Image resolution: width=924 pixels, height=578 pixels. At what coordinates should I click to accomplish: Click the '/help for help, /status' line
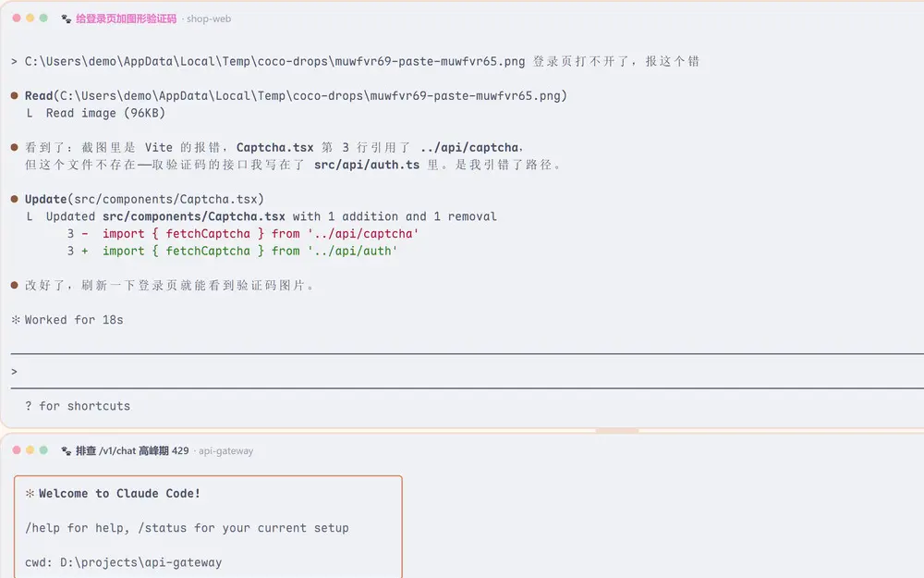click(x=187, y=528)
